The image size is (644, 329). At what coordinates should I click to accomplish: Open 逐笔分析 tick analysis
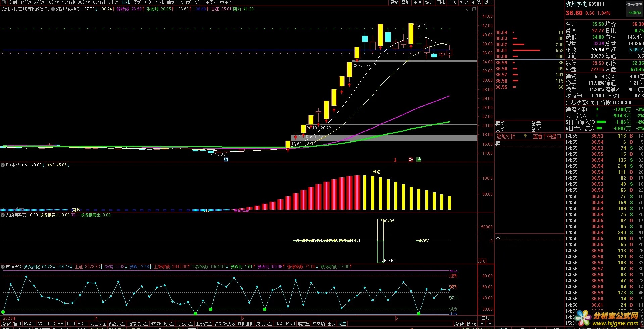(506, 136)
